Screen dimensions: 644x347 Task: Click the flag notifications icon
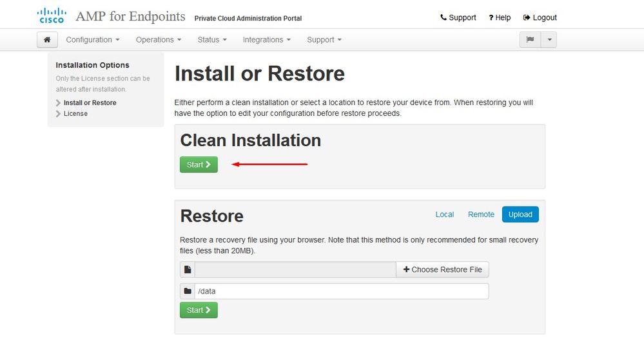pos(531,40)
